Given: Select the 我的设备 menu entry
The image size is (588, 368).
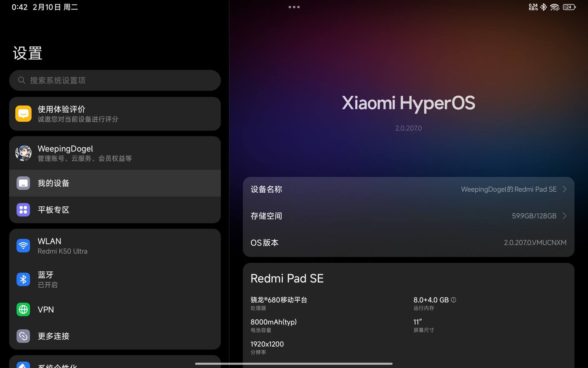Looking at the screenshot, I should point(115,183).
